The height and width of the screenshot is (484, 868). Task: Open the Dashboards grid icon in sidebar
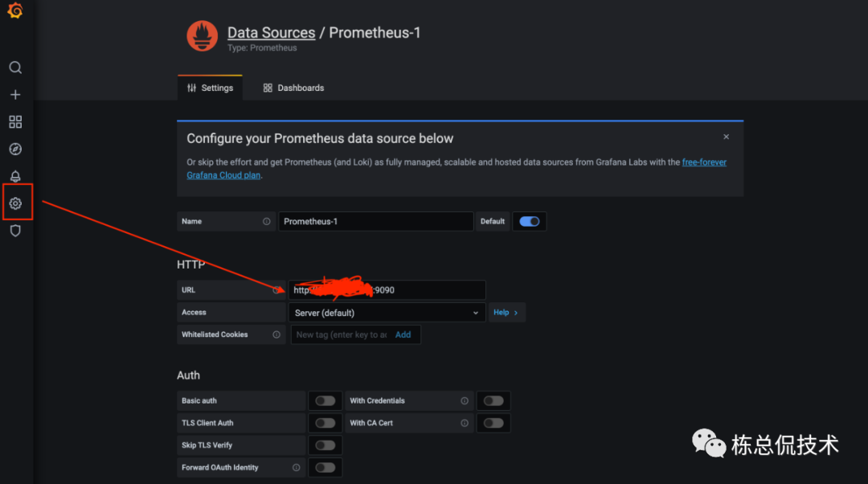click(x=15, y=122)
